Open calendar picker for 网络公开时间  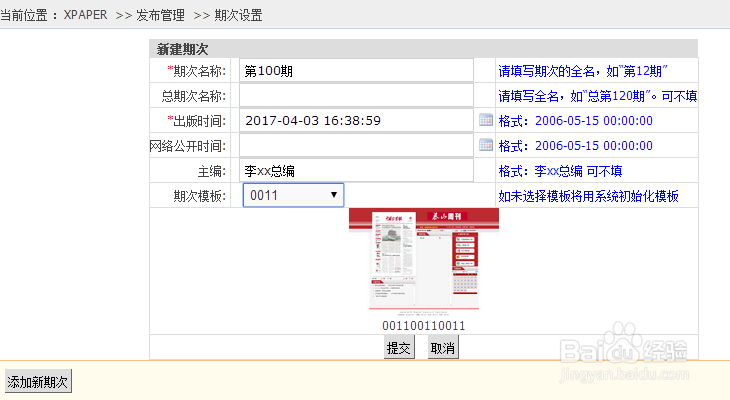coord(486,145)
